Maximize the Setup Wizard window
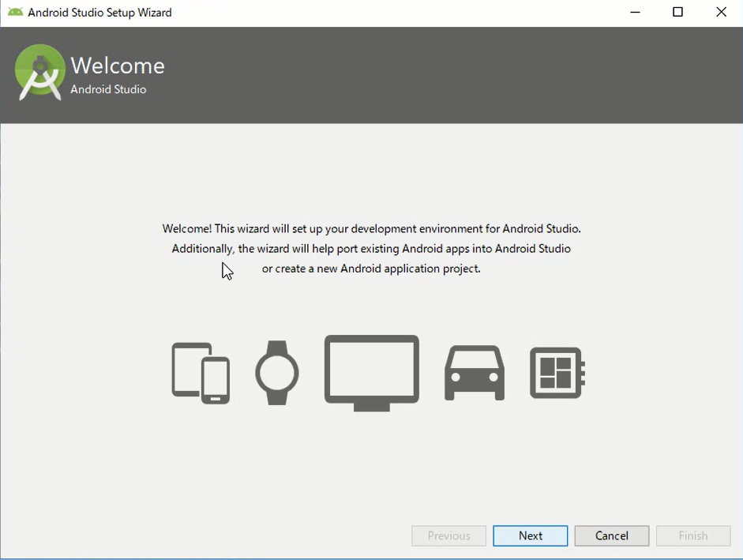The image size is (743, 560). pos(677,13)
